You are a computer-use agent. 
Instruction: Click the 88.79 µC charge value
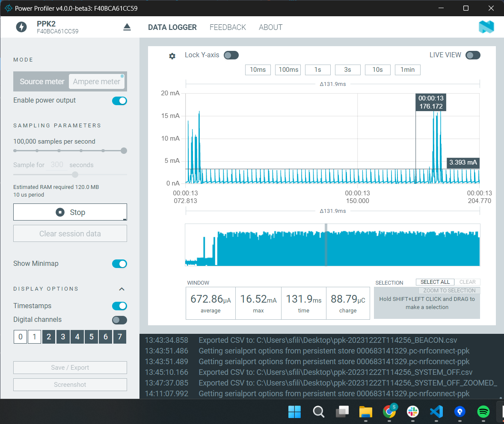348,299
